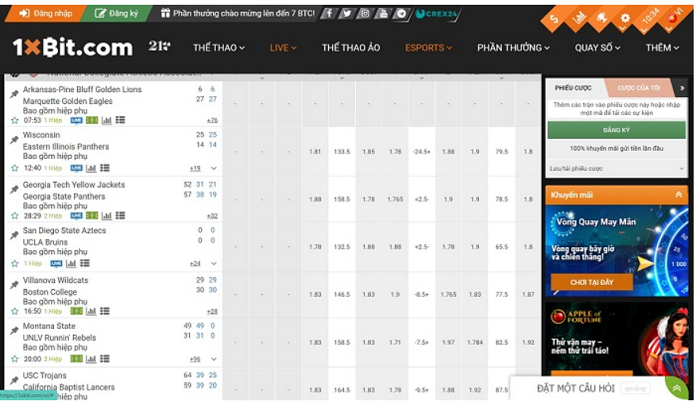This screenshot has height=409, width=700.
Task: Add Wisconsin match to favorites star
Action: (14, 168)
